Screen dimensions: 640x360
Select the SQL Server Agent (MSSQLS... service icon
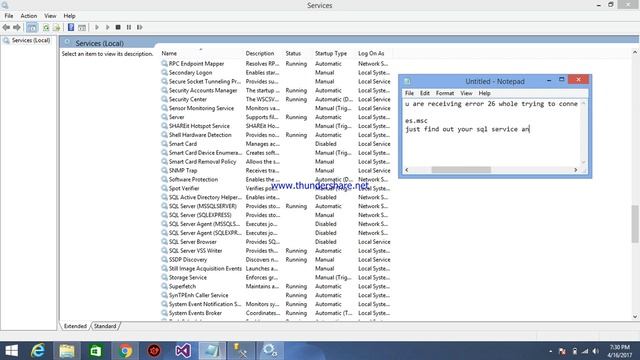pyautogui.click(x=164, y=224)
